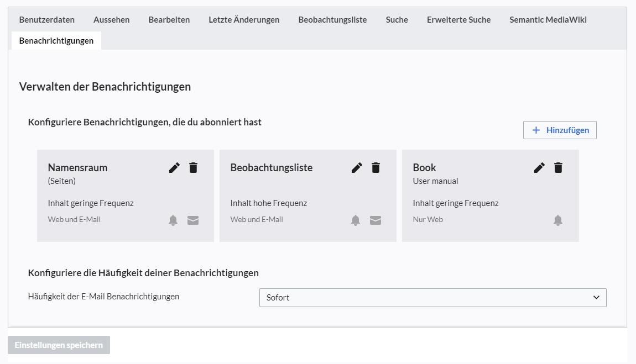Switch to the Benutzerdaten tab
Viewport: 636px width, 364px height.
pos(47,20)
